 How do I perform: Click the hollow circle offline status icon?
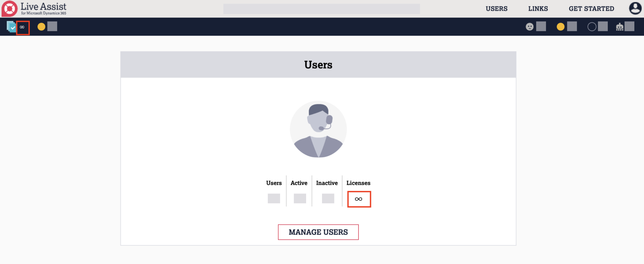coord(592,27)
